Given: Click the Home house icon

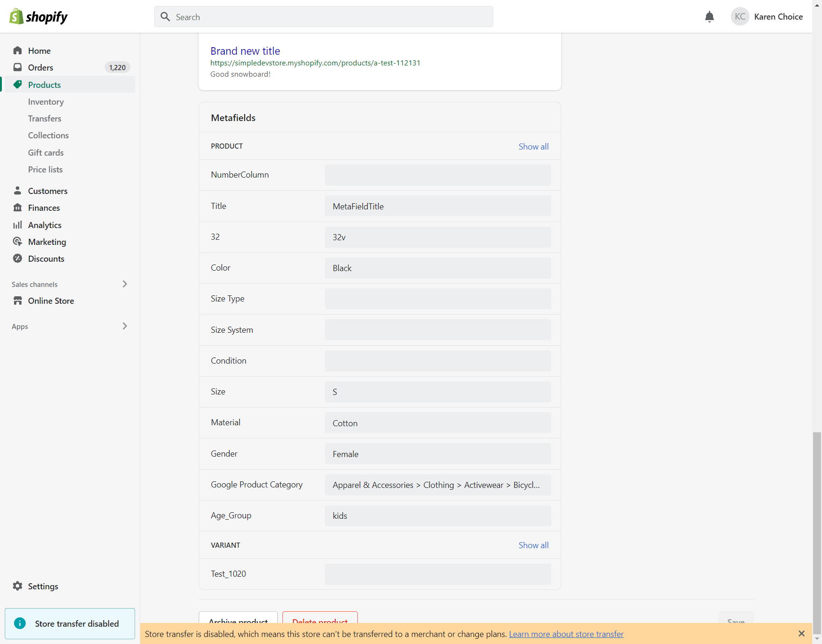Looking at the screenshot, I should point(18,50).
